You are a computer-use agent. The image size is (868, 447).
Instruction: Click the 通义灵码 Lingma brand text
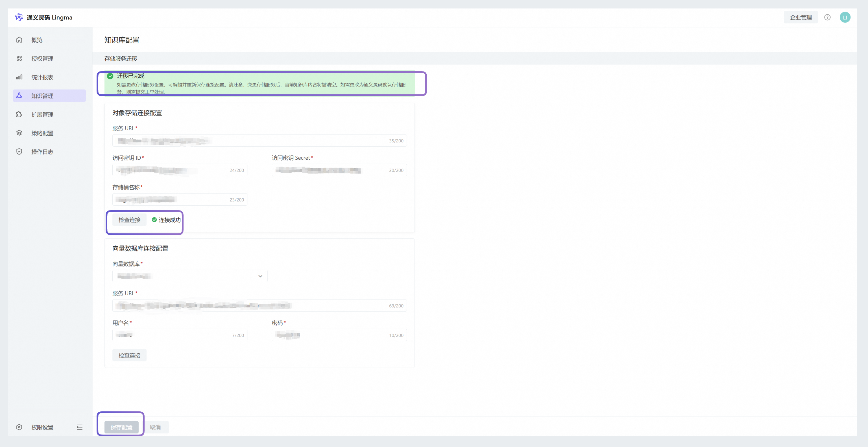click(x=49, y=17)
